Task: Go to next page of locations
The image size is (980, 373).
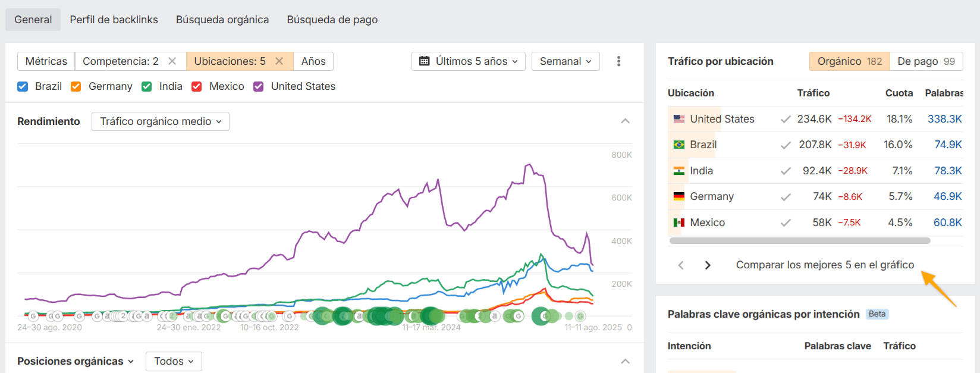Action: (x=708, y=265)
